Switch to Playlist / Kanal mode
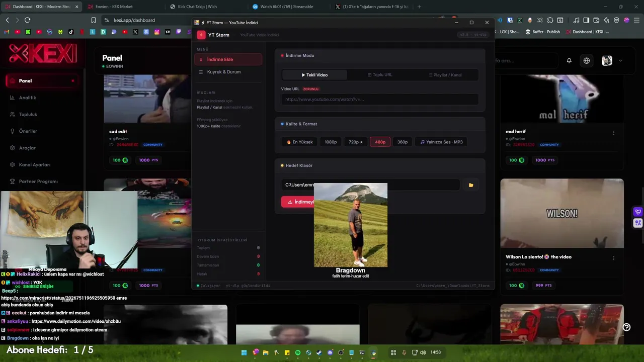Screen dimensions: 644x362 pos(445,75)
